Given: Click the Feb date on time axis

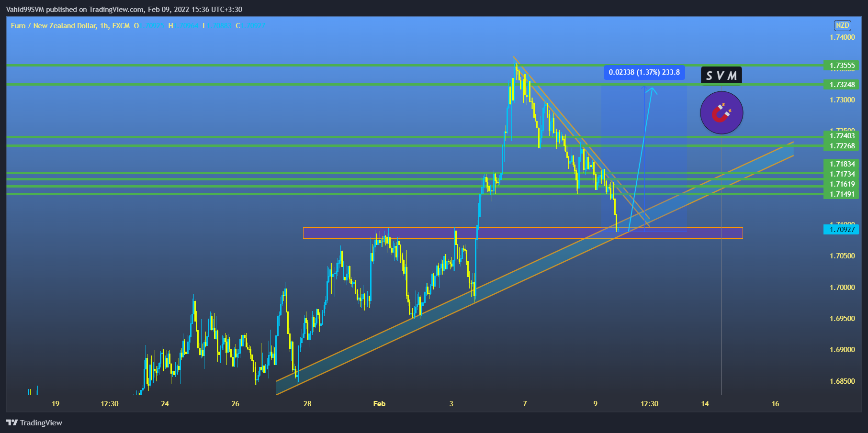Looking at the screenshot, I should [379, 404].
